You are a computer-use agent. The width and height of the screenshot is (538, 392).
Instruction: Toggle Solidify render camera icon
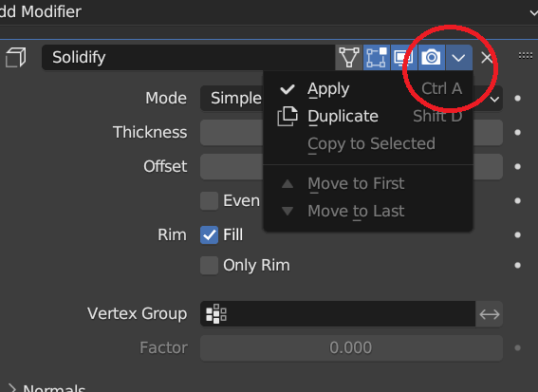(x=432, y=57)
